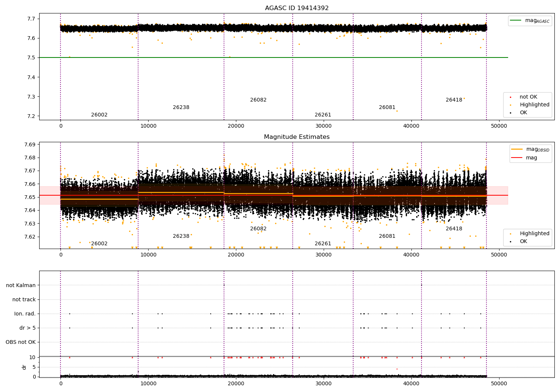Image resolution: width=560 pixels, height=392 pixels.
Task: Click obsid label 26002 in the AGASC plot
Action: coord(99,115)
